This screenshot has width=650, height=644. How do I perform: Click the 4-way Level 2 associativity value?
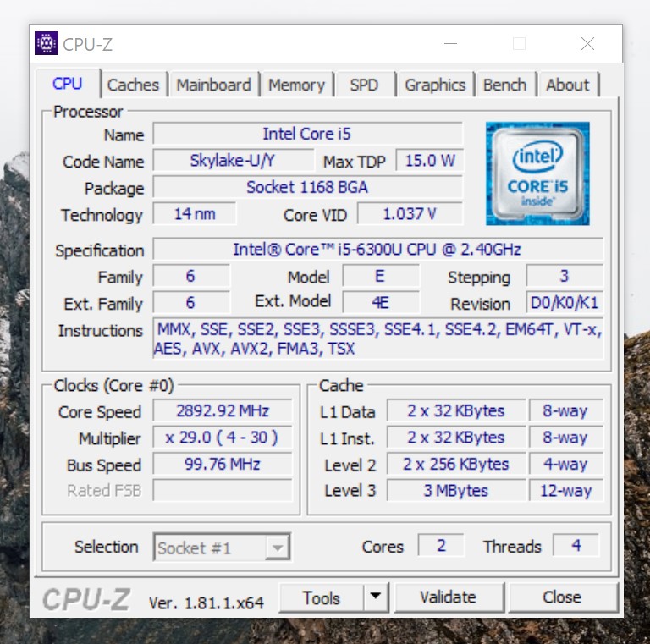566,464
